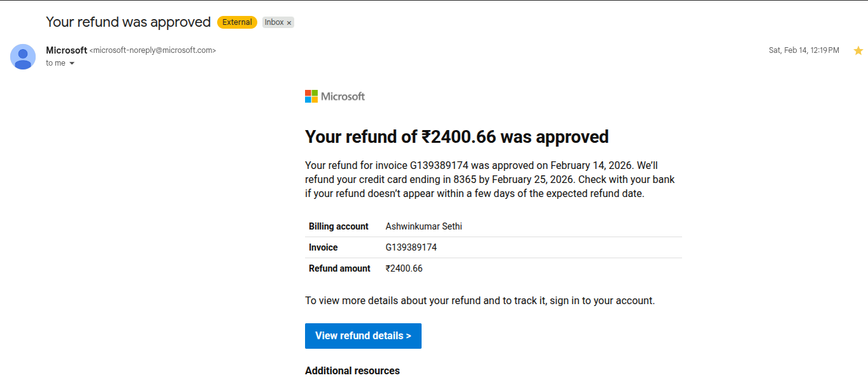Click the ₹2400.66 value in the Refund amount row
Viewport: 868px width, 380px height.
tap(404, 268)
